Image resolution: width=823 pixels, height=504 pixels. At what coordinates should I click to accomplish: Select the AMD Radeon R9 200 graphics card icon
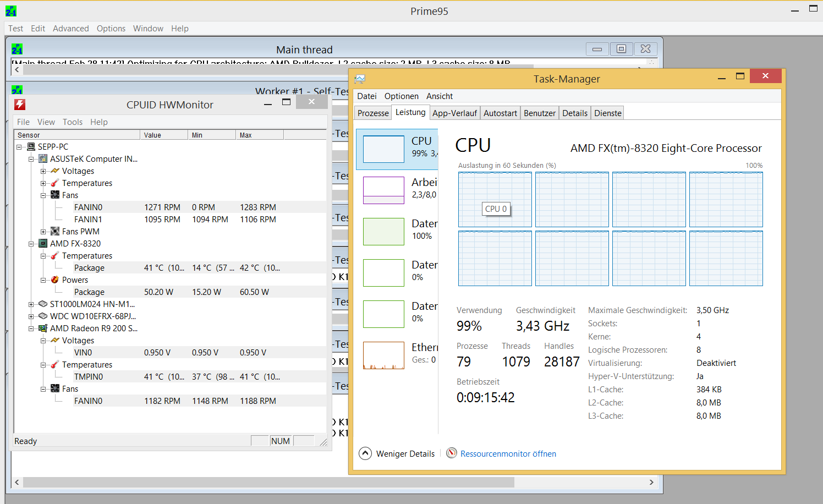coord(43,328)
